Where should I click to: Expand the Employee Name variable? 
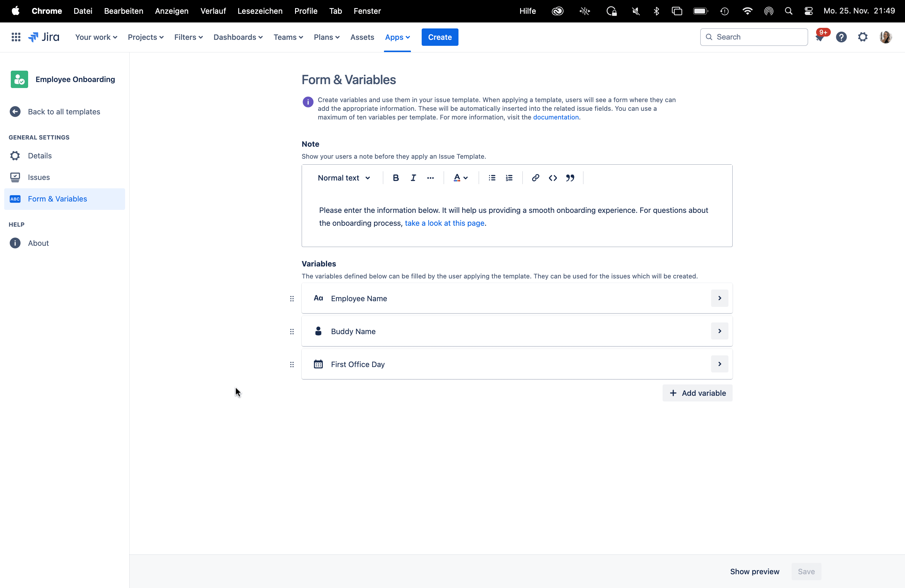click(719, 298)
